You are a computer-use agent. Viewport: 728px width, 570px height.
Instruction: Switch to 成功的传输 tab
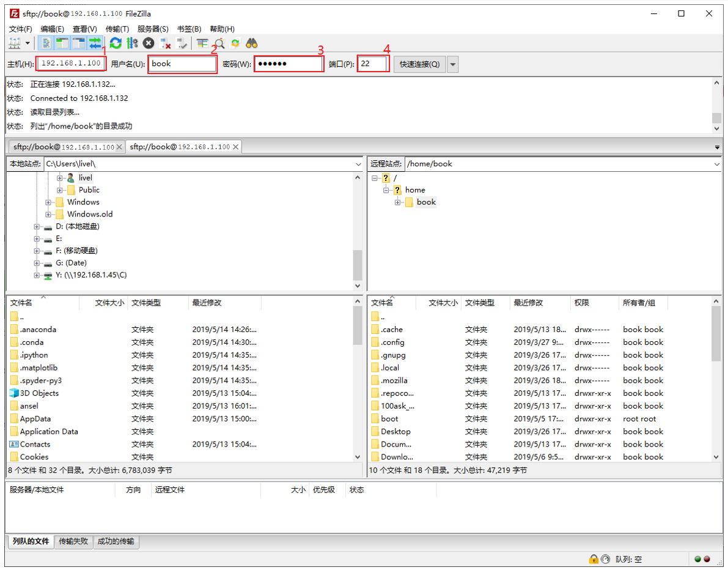[116, 541]
